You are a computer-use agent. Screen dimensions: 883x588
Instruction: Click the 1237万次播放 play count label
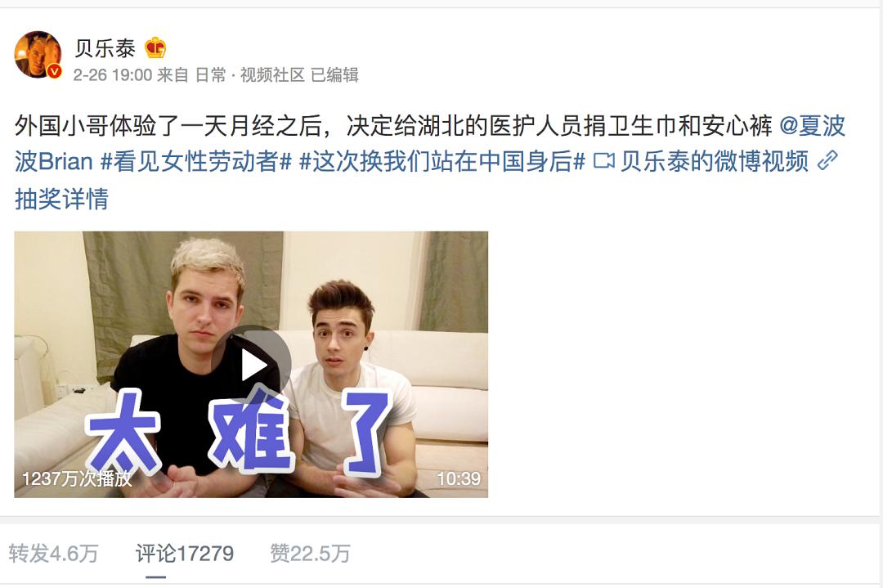pyautogui.click(x=77, y=478)
